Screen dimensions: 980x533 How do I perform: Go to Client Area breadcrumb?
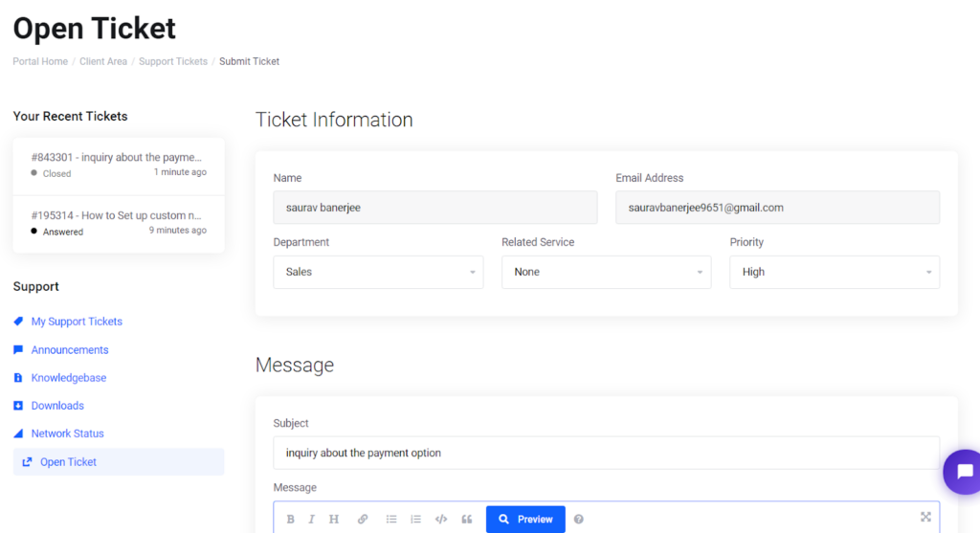point(103,61)
